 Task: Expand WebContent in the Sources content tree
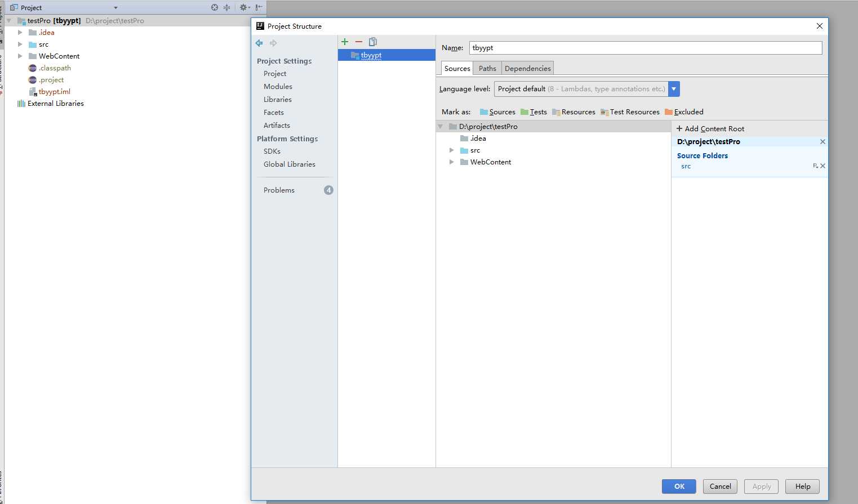pyautogui.click(x=452, y=162)
